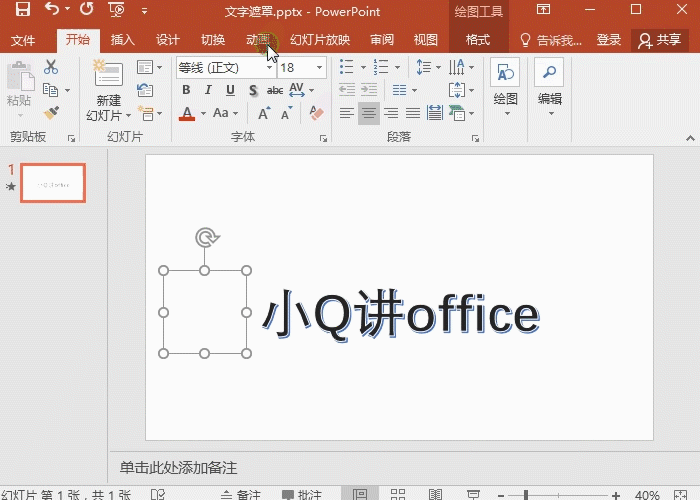Open the font size dropdown arrow
Image resolution: width=700 pixels, height=500 pixels.
coord(320,68)
